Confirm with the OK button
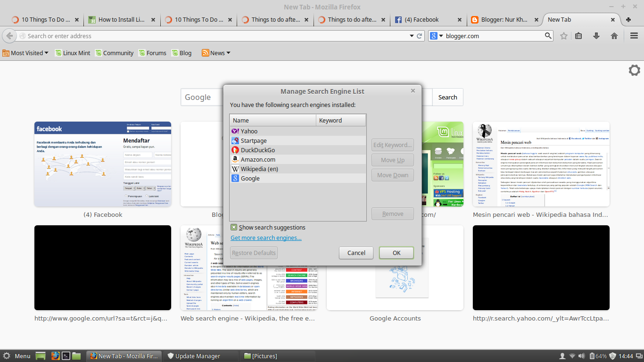 (396, 253)
